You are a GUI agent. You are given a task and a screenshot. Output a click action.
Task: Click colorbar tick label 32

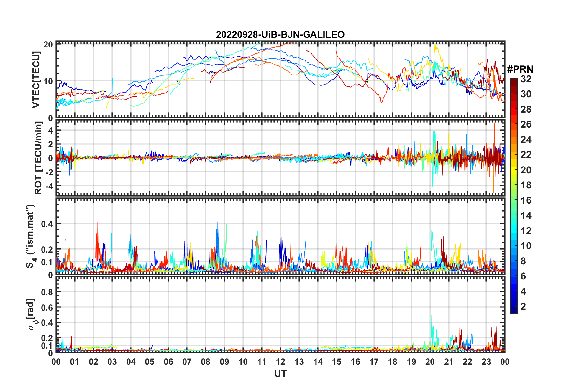tap(526, 79)
